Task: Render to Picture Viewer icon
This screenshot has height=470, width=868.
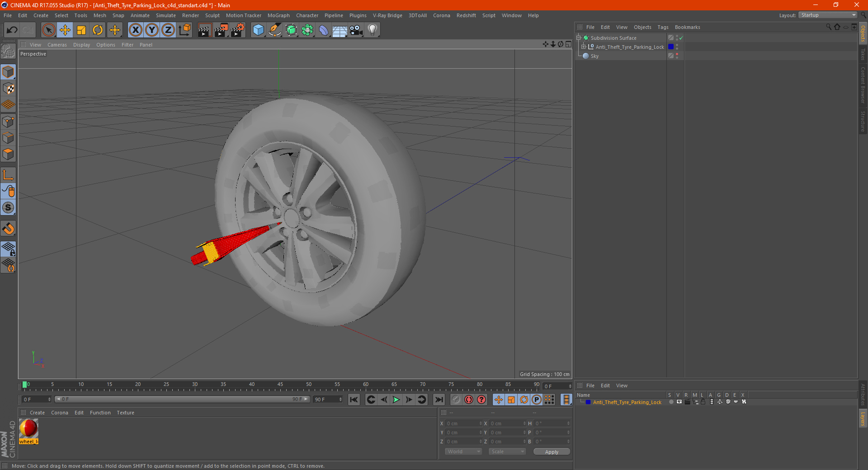Action: tap(221, 30)
